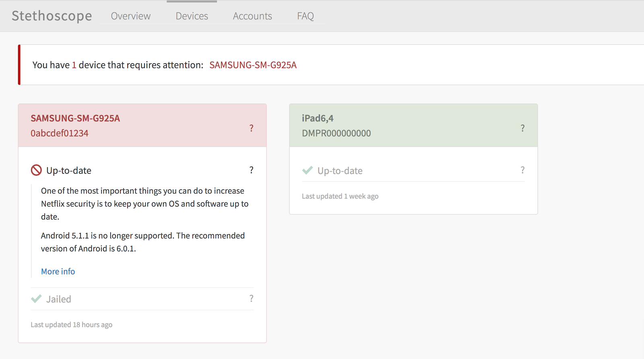
Task: Click question mark in iPad6,4 header
Action: [522, 128]
